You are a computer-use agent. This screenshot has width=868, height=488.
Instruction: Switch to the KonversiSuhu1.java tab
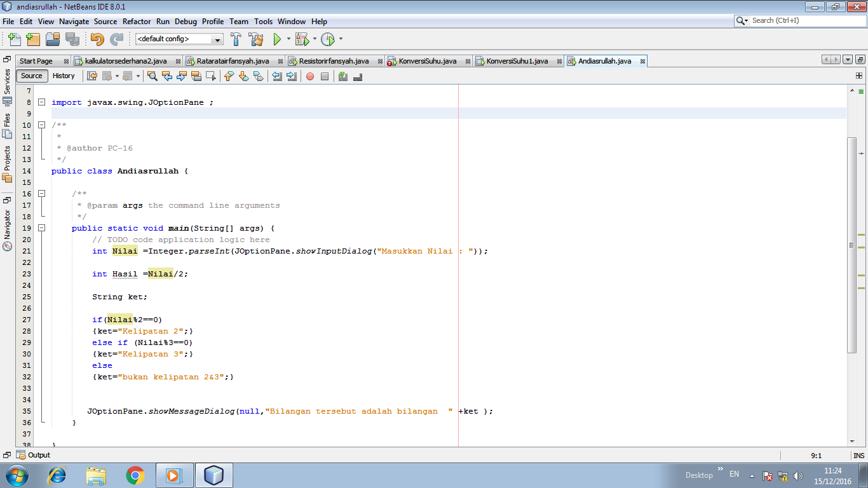click(x=517, y=61)
